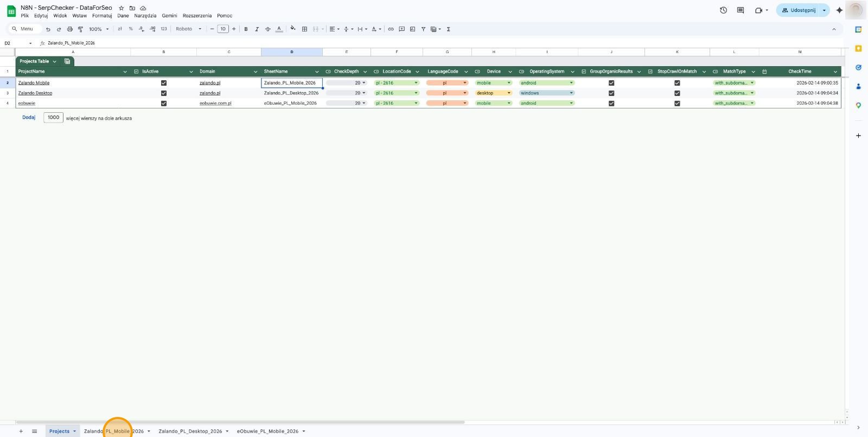Open the Zalando Mobile project link
This screenshot has height=437, width=868.
click(34, 83)
